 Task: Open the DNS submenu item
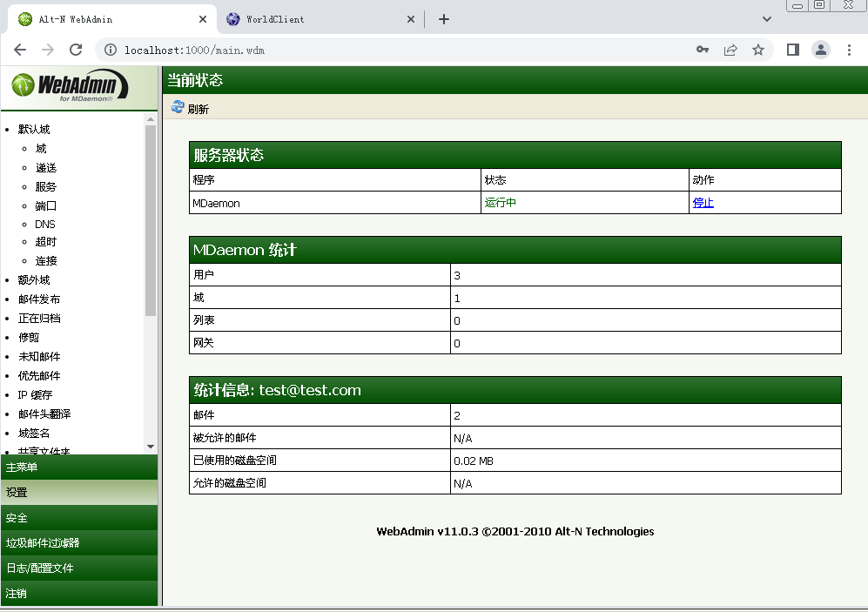[x=45, y=224]
